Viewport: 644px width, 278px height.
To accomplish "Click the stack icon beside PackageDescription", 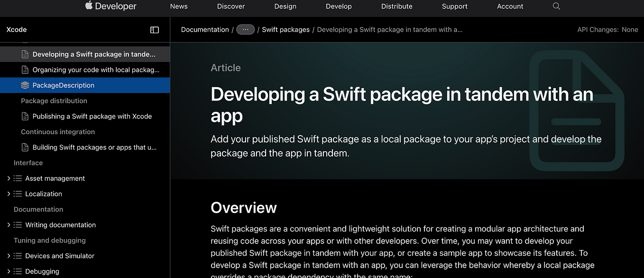I will point(25,85).
